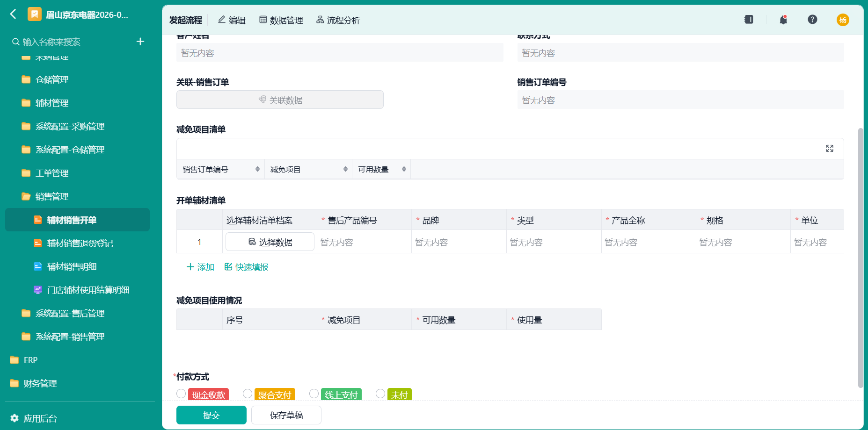Sort by 减免项目 column arrows

[x=345, y=169]
